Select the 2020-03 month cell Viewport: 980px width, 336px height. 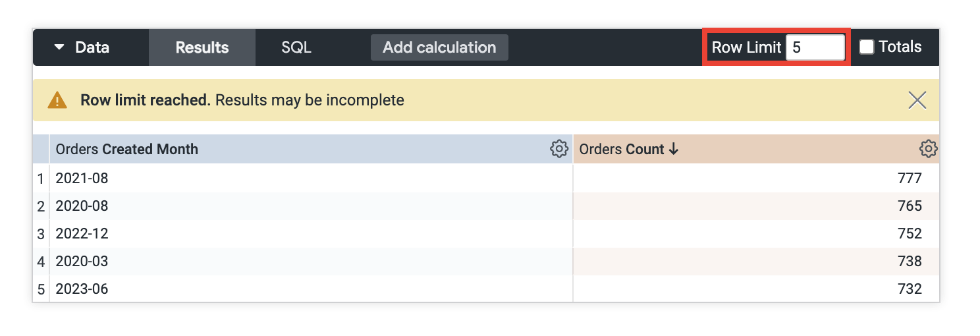[x=82, y=262]
